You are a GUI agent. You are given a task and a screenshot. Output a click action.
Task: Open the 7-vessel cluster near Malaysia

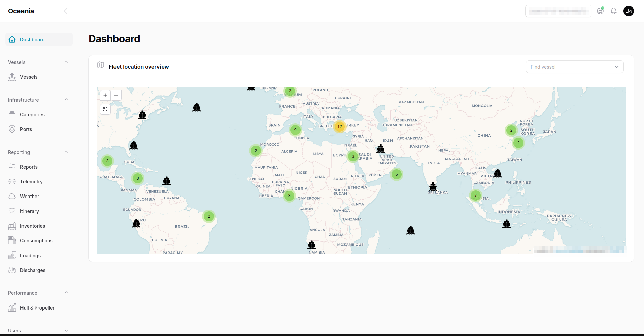476,195
